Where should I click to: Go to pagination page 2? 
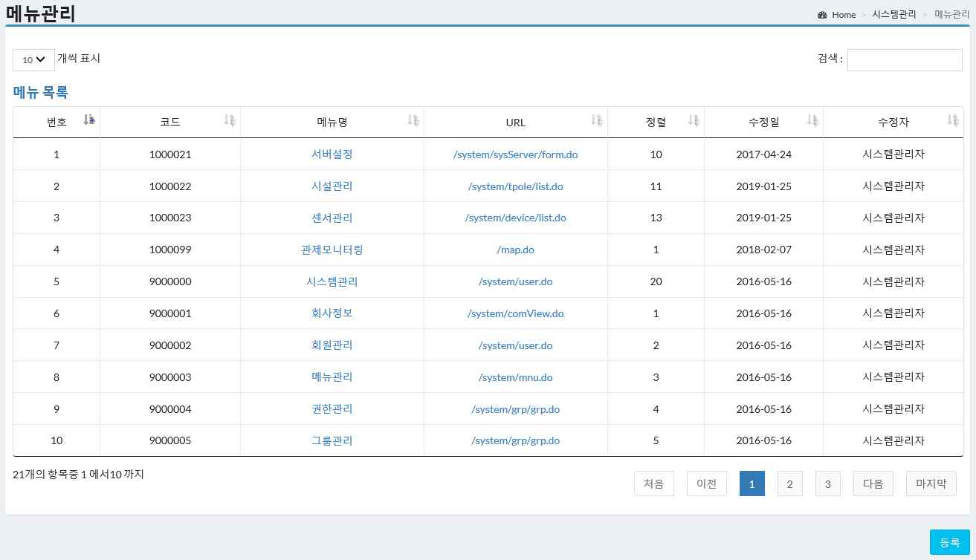790,484
